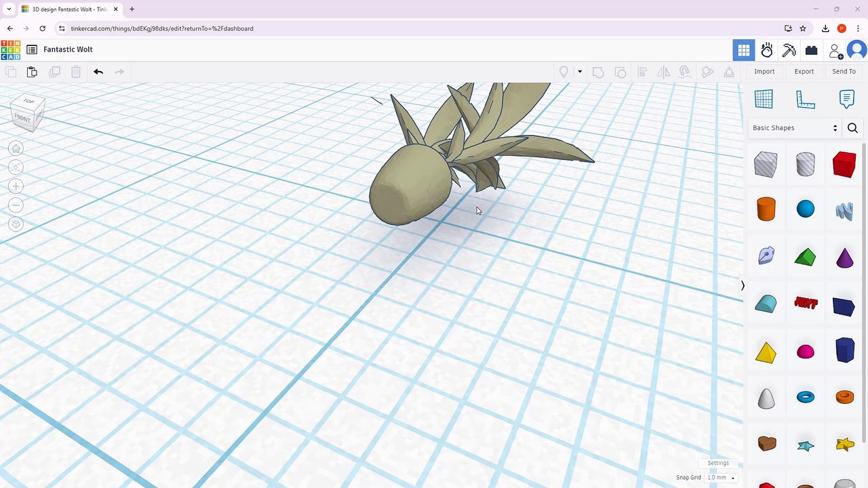
Task: Redo the last undone action
Action: (x=119, y=72)
